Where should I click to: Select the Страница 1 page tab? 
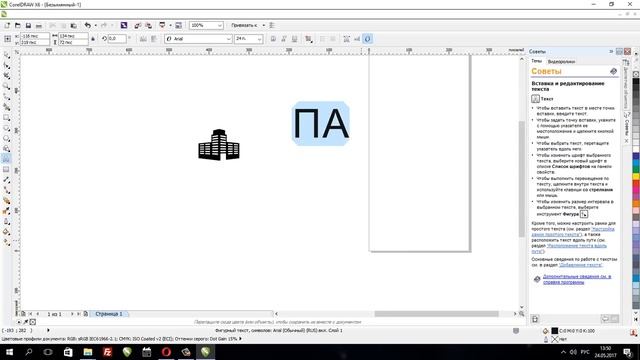109,314
